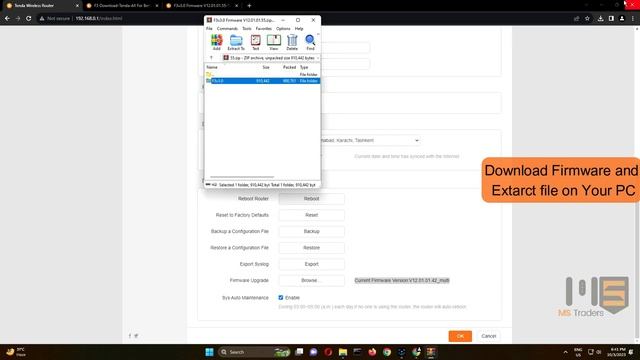The image size is (640, 360).
Task: Toggle the Sys Auto Maintenance Enable checkbox
Action: (281, 298)
